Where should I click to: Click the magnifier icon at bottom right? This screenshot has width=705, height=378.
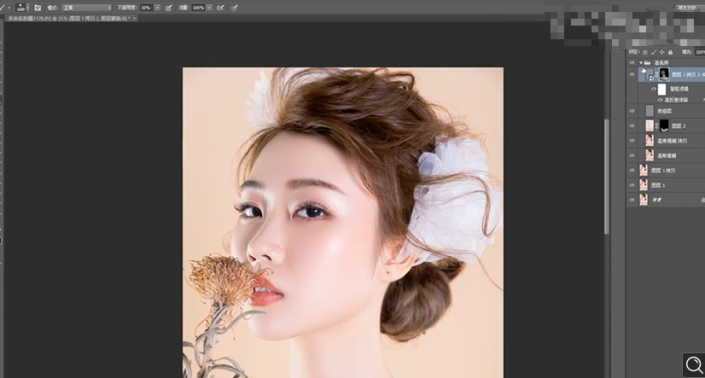click(x=694, y=365)
